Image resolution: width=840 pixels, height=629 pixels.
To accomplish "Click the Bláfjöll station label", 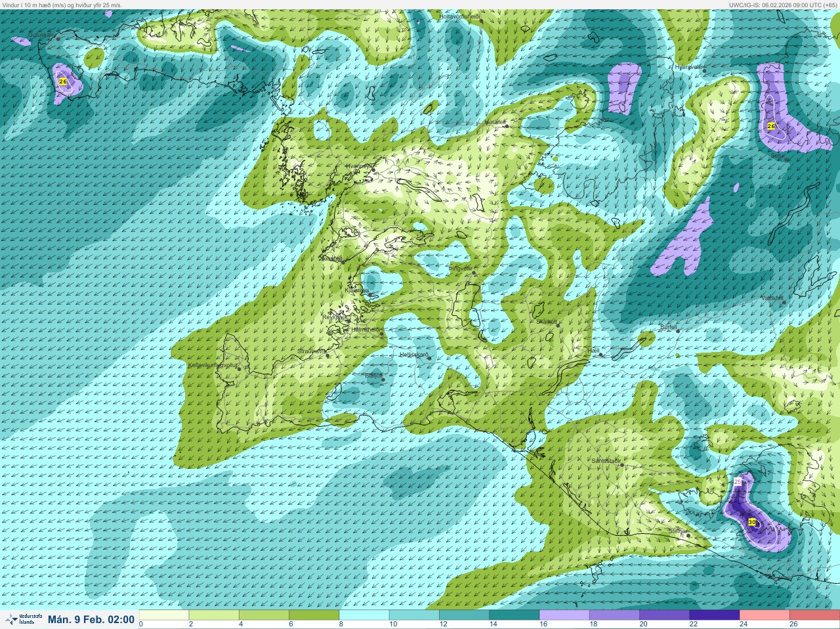I will (x=373, y=376).
